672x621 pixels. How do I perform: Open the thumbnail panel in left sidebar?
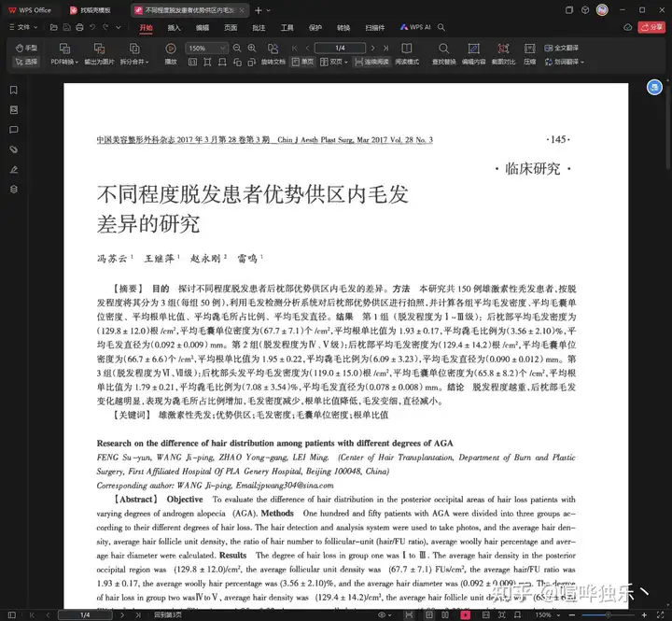(13, 110)
